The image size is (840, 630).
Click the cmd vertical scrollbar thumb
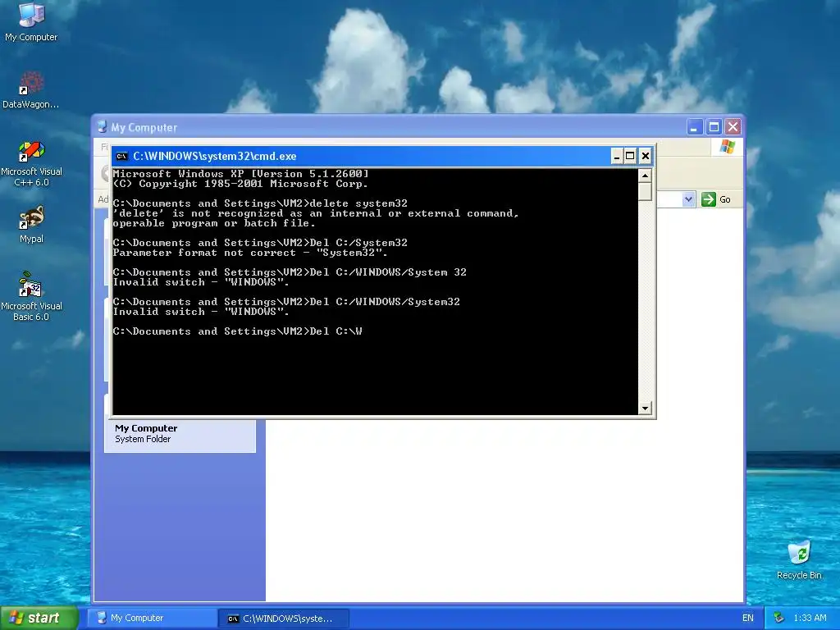tap(645, 191)
